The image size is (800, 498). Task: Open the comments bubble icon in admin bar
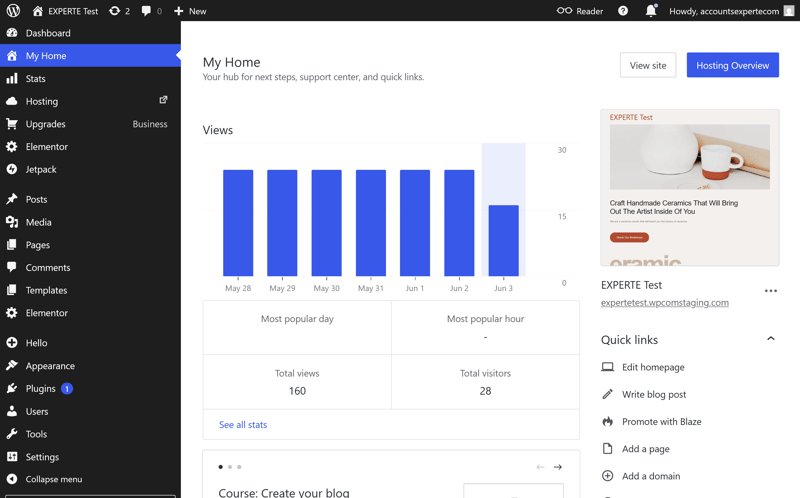pyautogui.click(x=146, y=11)
